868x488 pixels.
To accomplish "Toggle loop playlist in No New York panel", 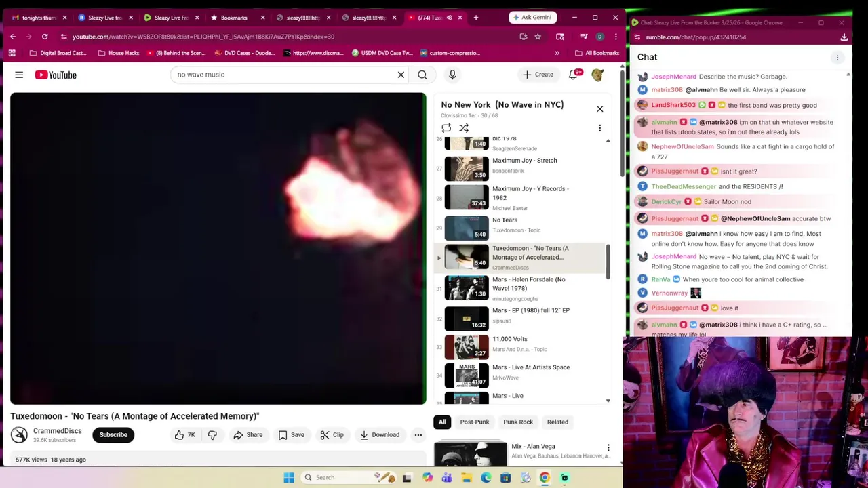I will 446,128.
